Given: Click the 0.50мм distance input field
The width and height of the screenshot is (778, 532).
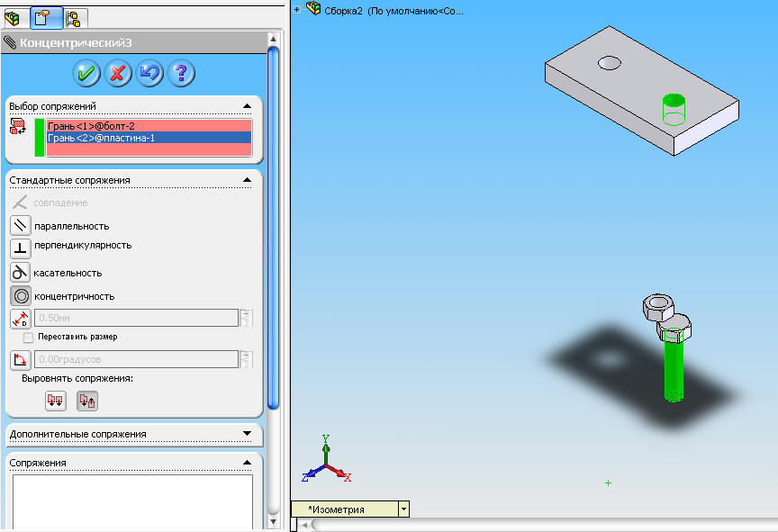Looking at the screenshot, I should 137,318.
